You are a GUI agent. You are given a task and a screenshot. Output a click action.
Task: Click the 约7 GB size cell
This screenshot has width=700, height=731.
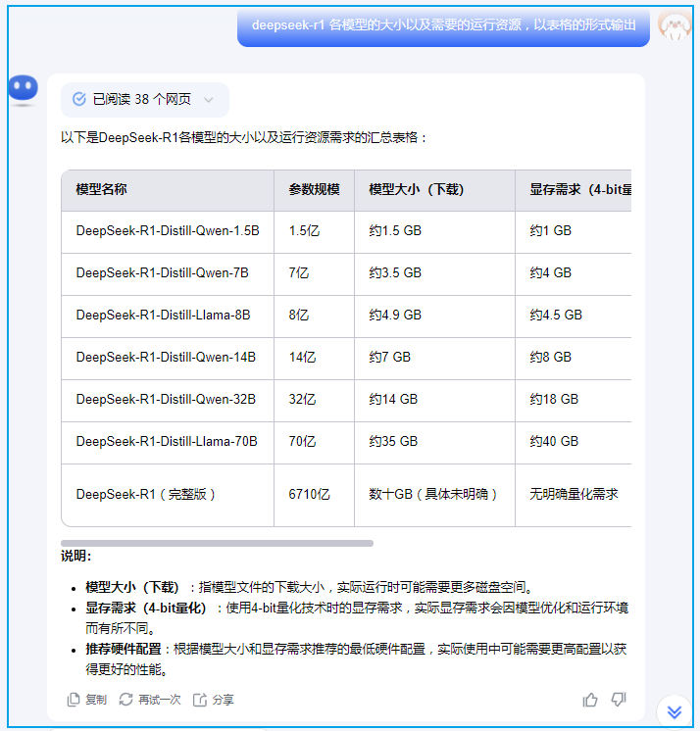click(434, 358)
